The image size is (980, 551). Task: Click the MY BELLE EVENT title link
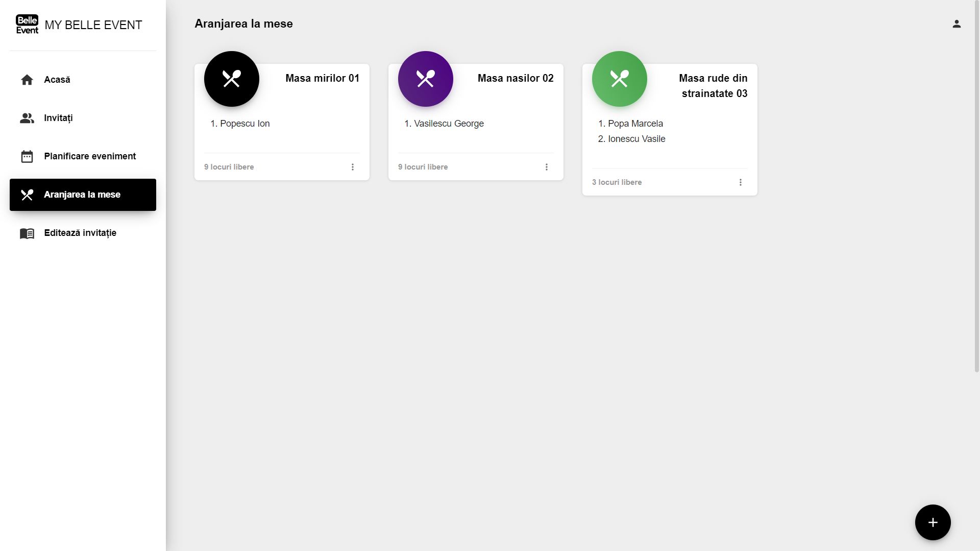pyautogui.click(x=93, y=25)
